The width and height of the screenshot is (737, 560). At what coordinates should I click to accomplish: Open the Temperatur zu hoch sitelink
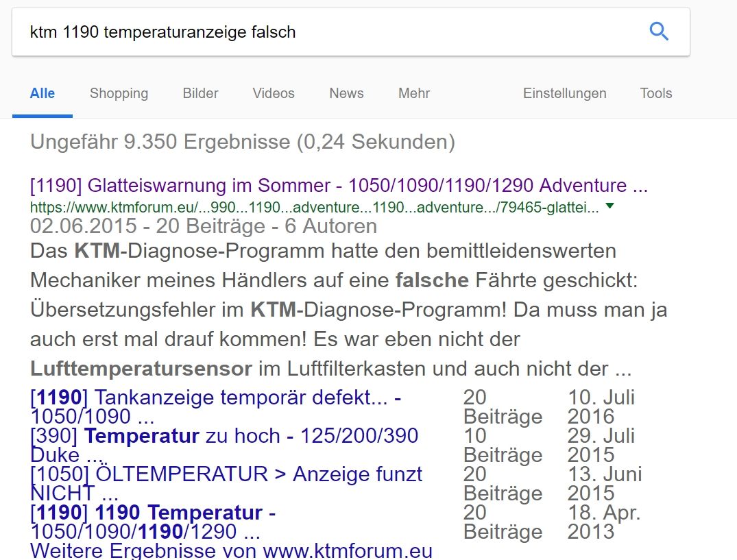(x=224, y=436)
